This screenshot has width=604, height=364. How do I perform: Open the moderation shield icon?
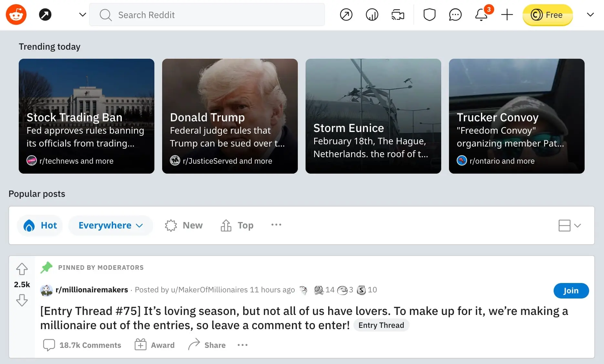(x=430, y=15)
